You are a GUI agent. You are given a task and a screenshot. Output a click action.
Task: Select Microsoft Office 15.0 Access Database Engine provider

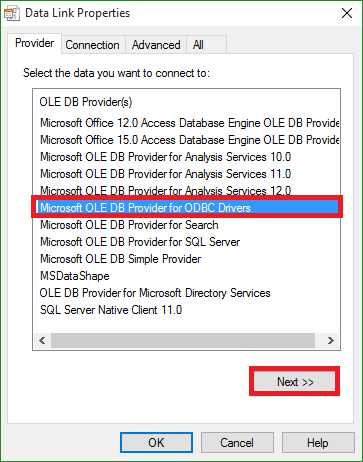189,140
